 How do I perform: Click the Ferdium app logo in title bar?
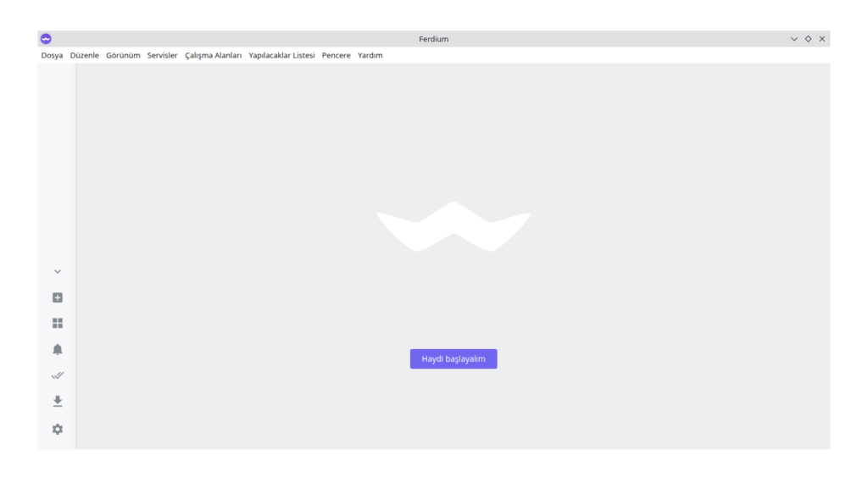(46, 39)
